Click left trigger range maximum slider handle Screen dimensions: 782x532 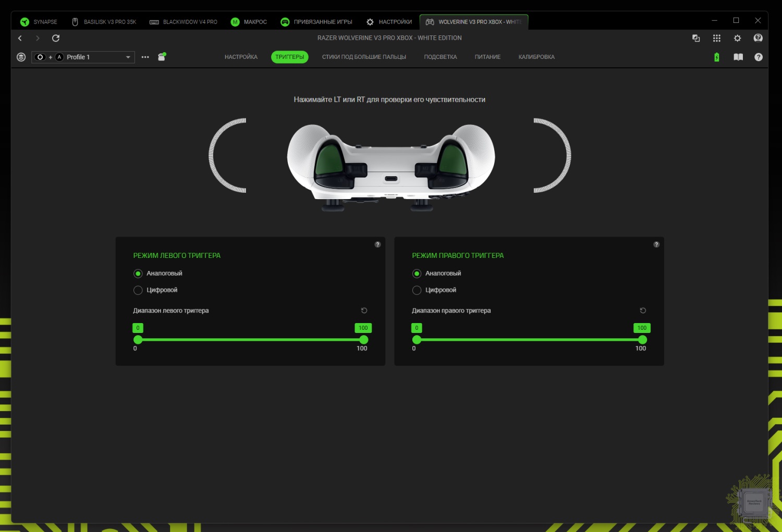tap(364, 340)
